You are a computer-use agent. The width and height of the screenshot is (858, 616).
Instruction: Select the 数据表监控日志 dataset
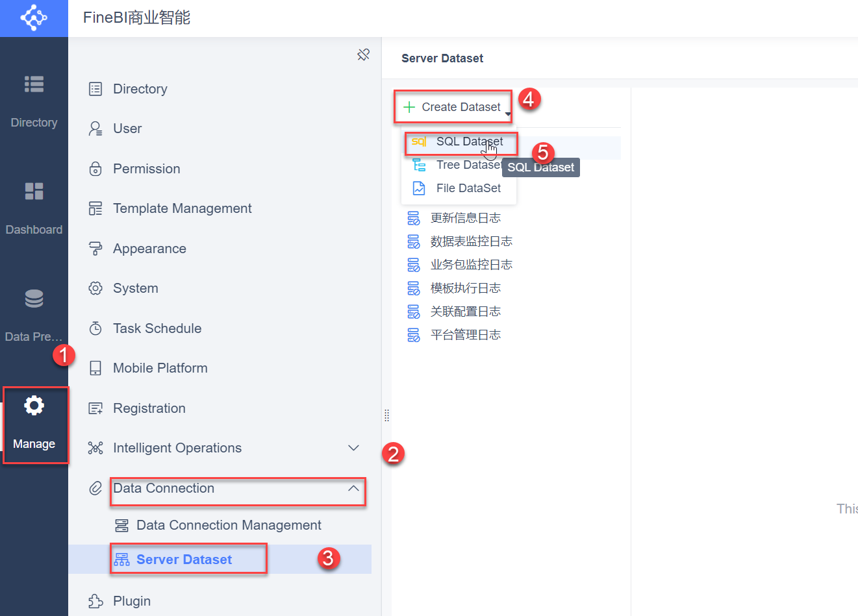471,241
